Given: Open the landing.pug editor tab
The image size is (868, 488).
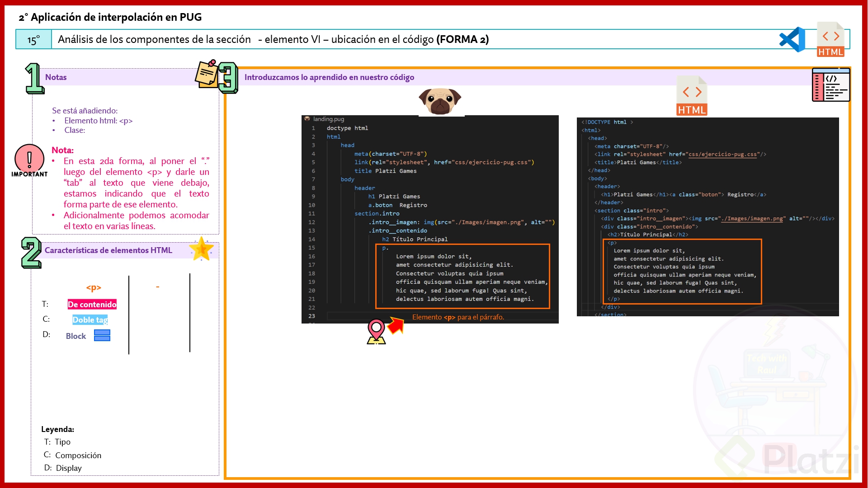Looking at the screenshot, I should point(325,119).
